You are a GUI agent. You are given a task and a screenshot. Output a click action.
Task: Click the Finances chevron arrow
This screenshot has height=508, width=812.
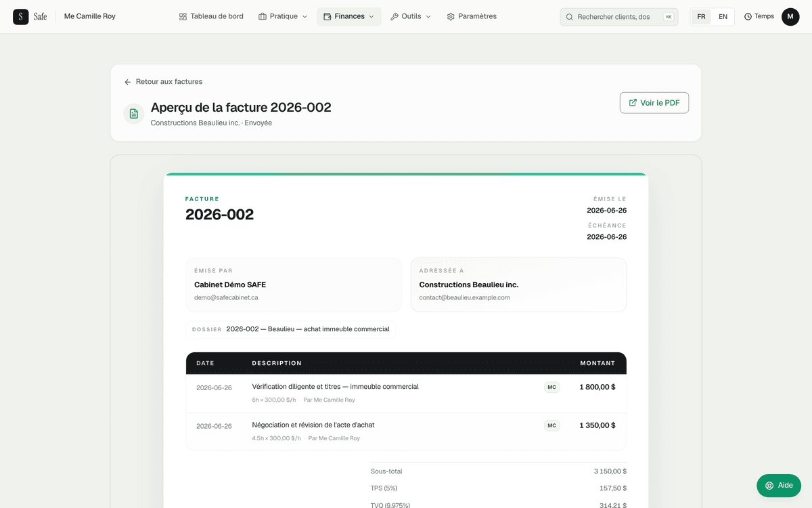371,17
